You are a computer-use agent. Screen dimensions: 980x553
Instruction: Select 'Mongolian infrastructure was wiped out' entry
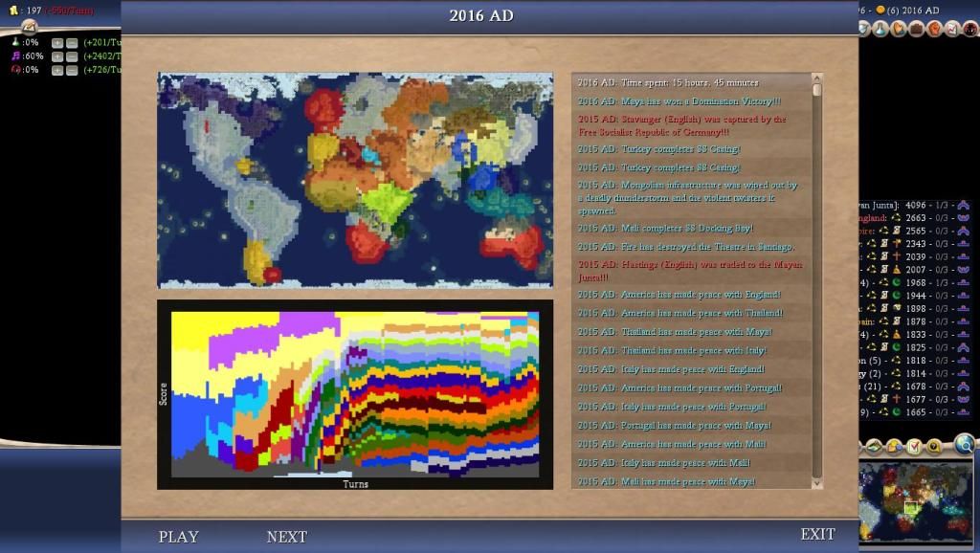coord(691,198)
